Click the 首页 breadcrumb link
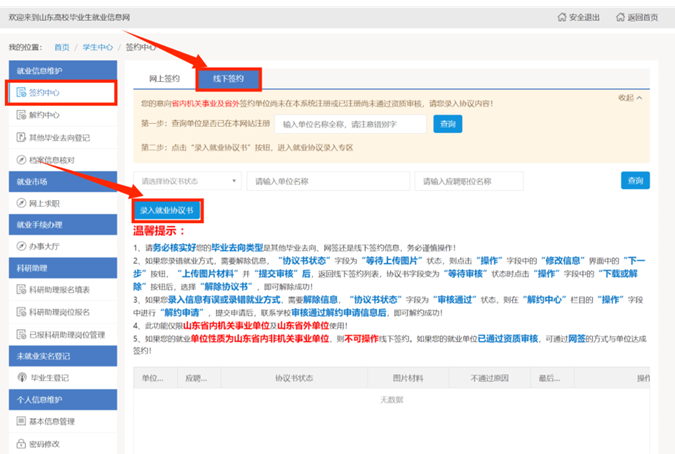 tap(62, 47)
